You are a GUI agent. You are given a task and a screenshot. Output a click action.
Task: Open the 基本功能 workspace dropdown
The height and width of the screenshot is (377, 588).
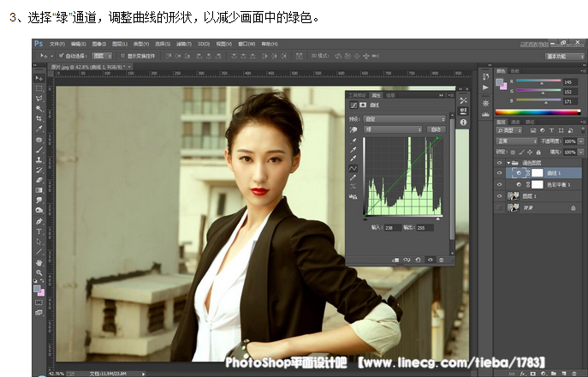click(564, 57)
